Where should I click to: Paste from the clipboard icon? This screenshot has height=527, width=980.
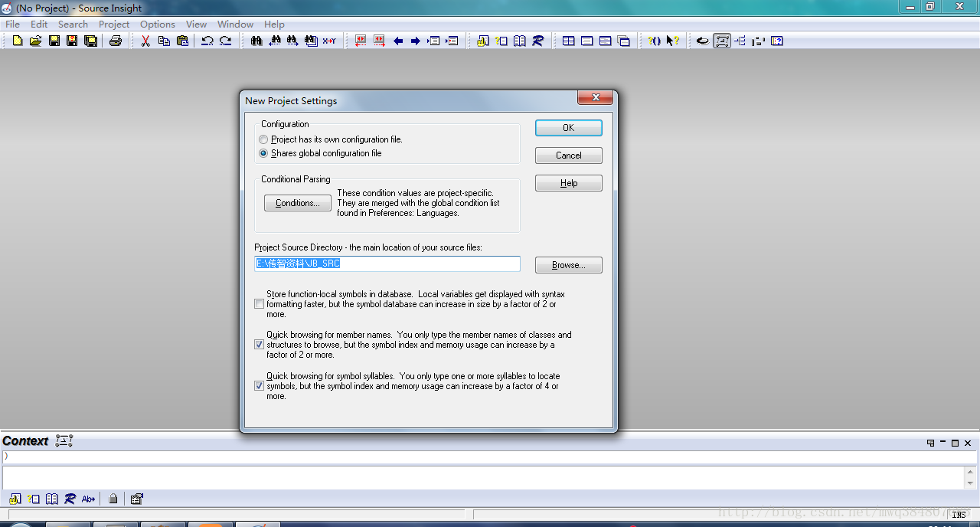click(182, 41)
